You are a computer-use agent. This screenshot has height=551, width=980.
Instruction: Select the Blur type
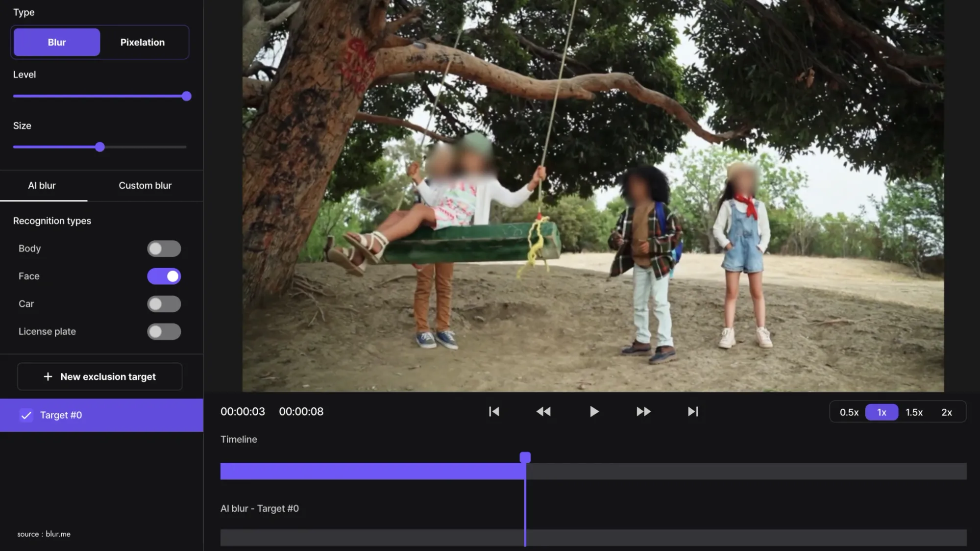pos(57,42)
